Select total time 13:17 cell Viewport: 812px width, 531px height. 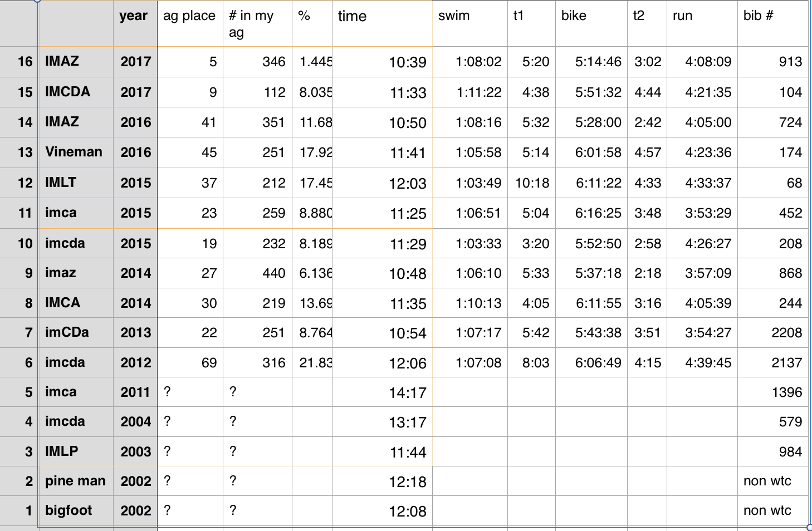click(x=382, y=422)
